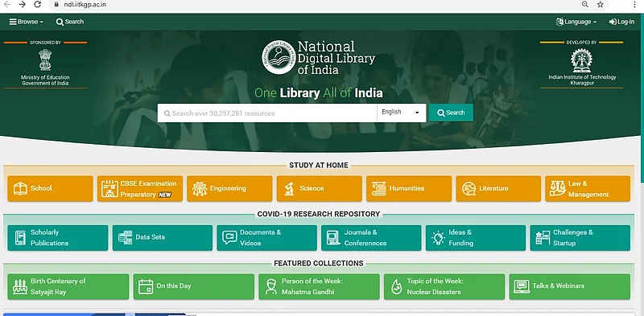Open the Browse dropdown menu
Image resolution: width=644 pixels, height=316 pixels.
pos(27,22)
